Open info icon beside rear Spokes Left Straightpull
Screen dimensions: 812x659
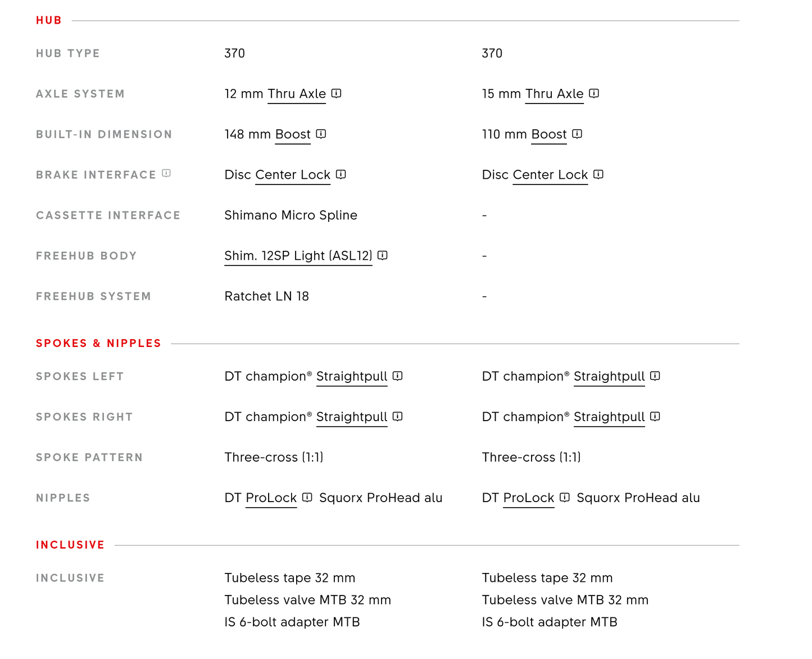point(398,376)
